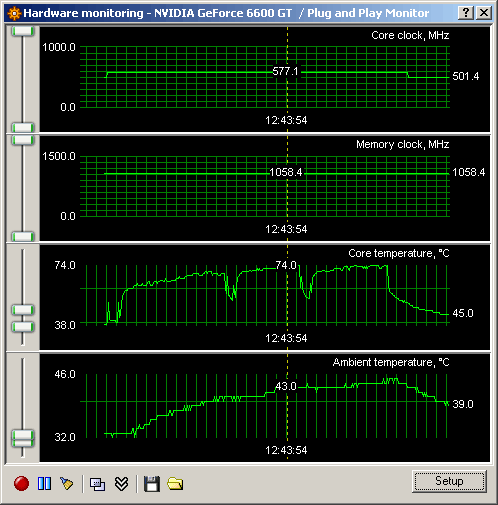Click the Core temperature graph's lower slider handle
This screenshot has width=498, height=505.
[x=23, y=327]
